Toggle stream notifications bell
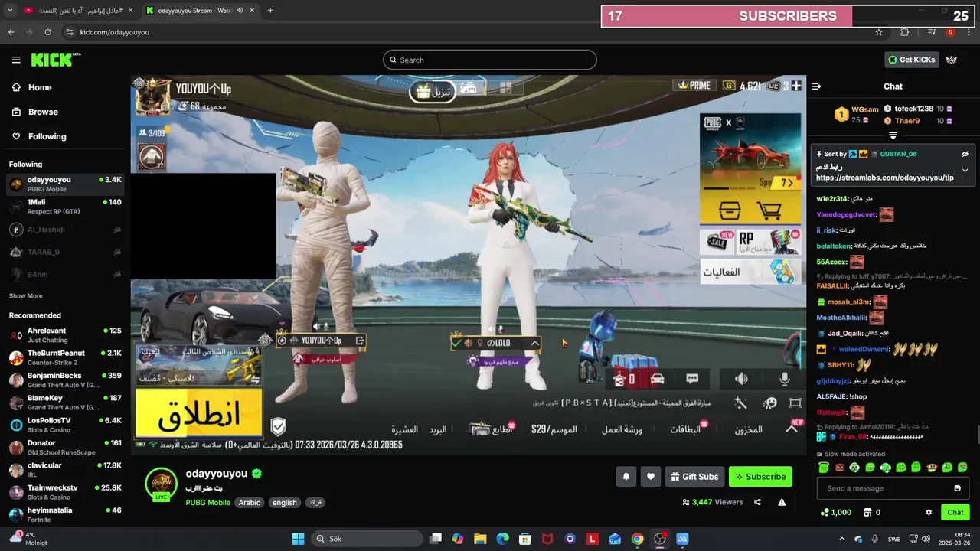Image resolution: width=980 pixels, height=551 pixels. (626, 477)
